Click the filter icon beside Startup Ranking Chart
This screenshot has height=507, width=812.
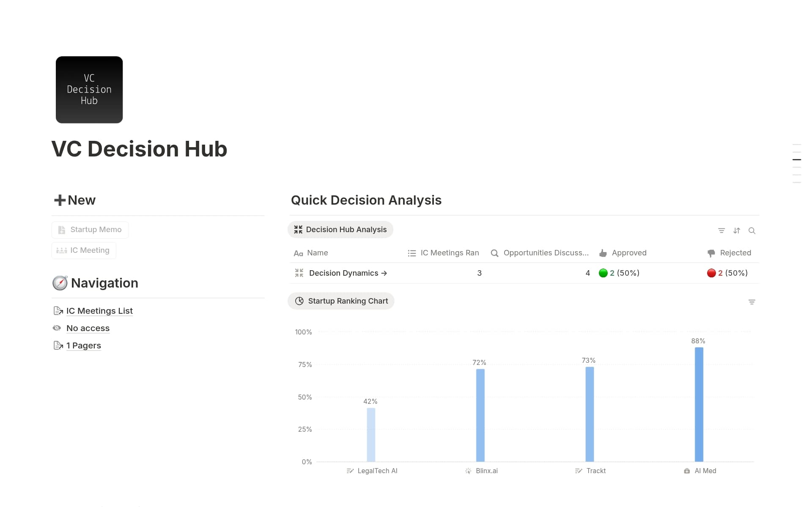(752, 302)
